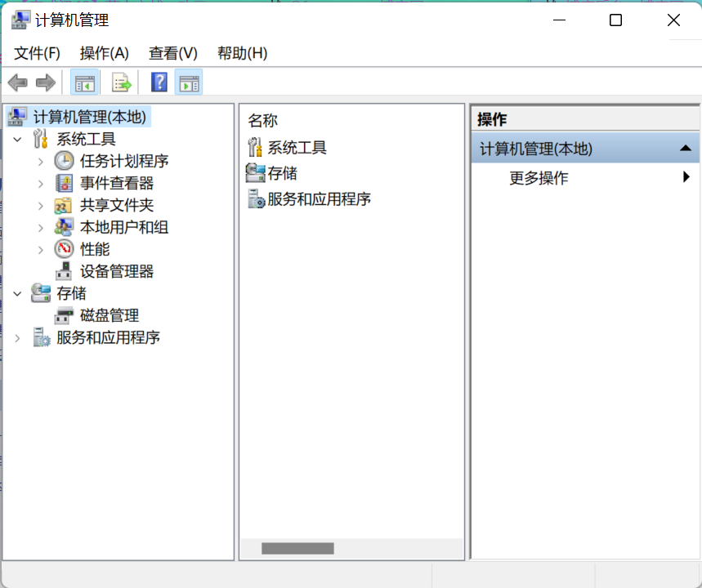Click 计算机管理(本地) header in actions pane
Screen dimensions: 702x588
585,148
